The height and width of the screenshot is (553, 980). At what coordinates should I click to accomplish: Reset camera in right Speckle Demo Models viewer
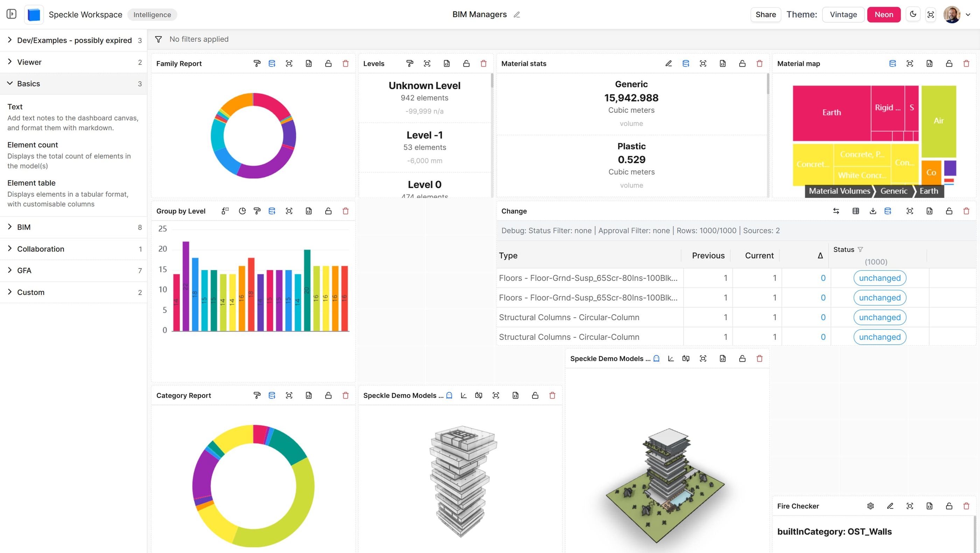click(x=686, y=359)
